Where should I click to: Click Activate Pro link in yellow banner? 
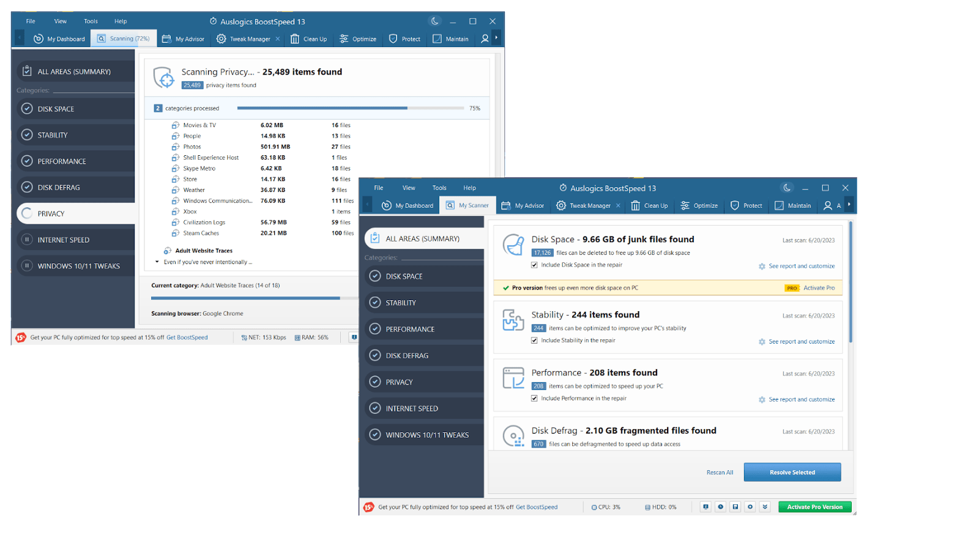(819, 288)
